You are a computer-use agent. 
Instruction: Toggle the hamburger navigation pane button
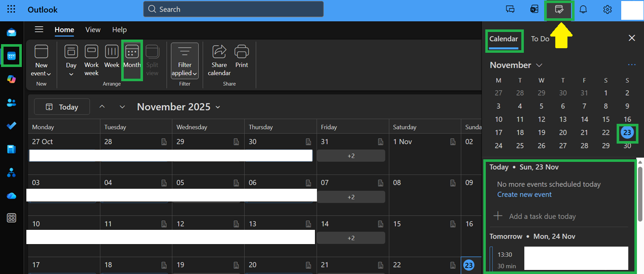click(x=39, y=29)
